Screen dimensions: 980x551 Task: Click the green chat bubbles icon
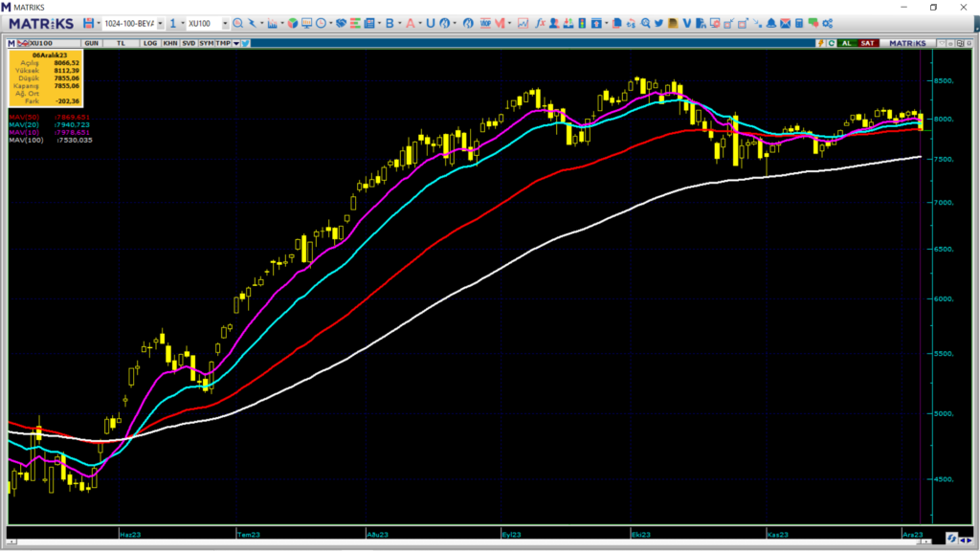click(x=813, y=23)
